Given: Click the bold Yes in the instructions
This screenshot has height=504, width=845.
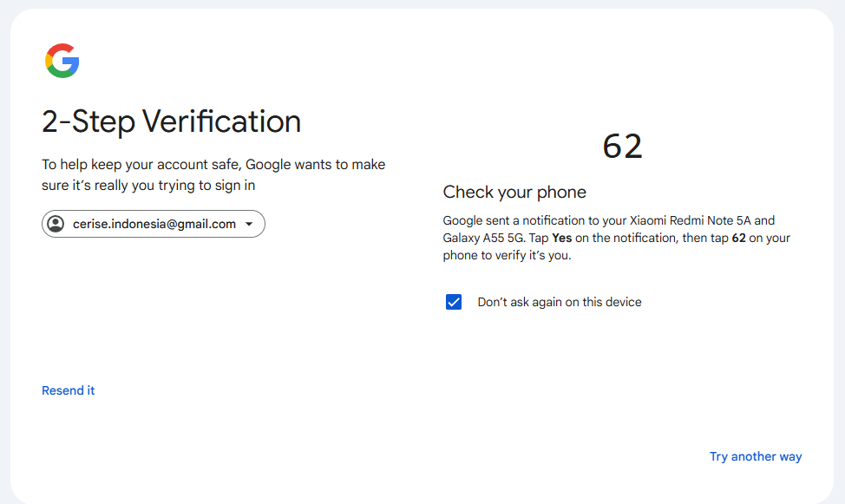Looking at the screenshot, I should (x=561, y=238).
